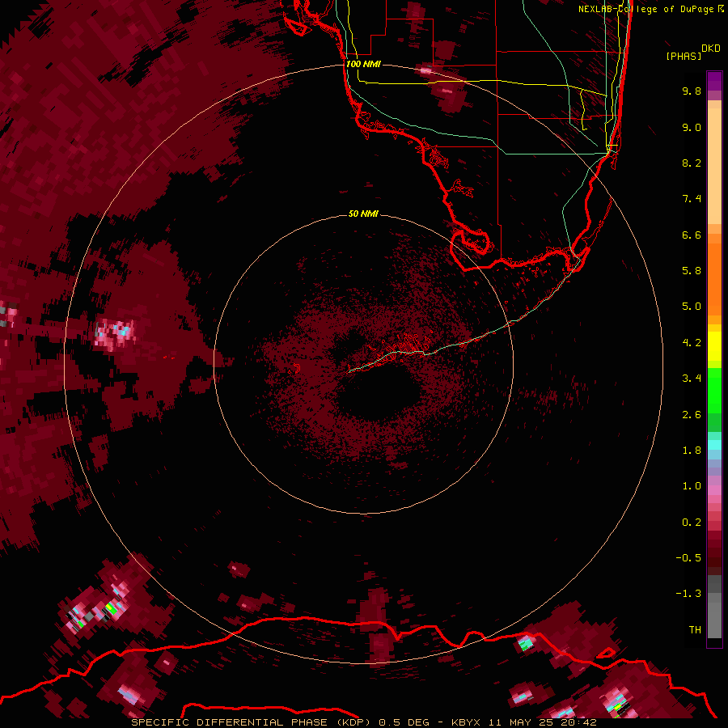Screen dimensions: 728x728
Task: Pick the bright green band on color scale
Action: 714,391
